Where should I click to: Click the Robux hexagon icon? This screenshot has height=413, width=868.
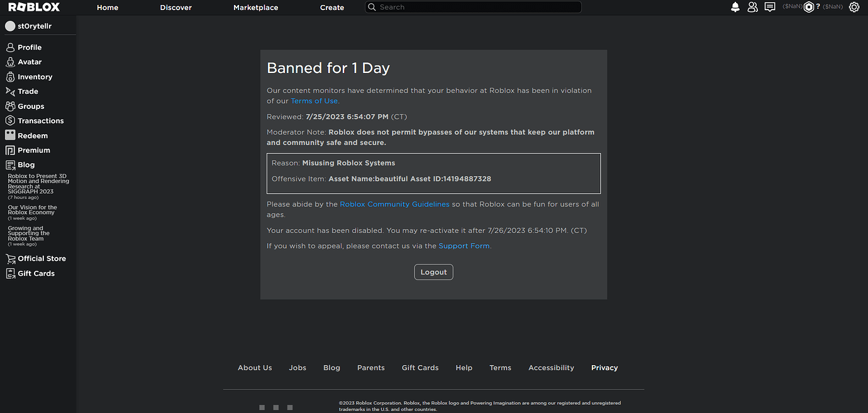(809, 7)
